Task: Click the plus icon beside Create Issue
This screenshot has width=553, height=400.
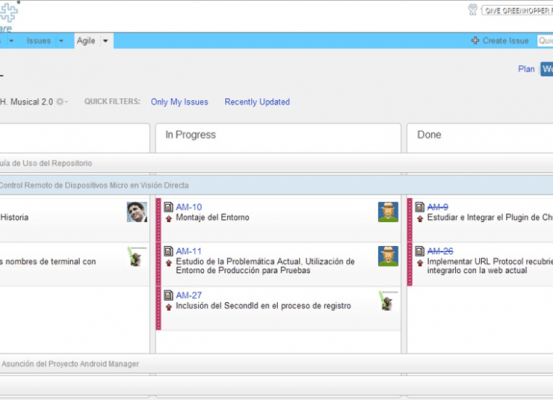Action: [x=475, y=41]
